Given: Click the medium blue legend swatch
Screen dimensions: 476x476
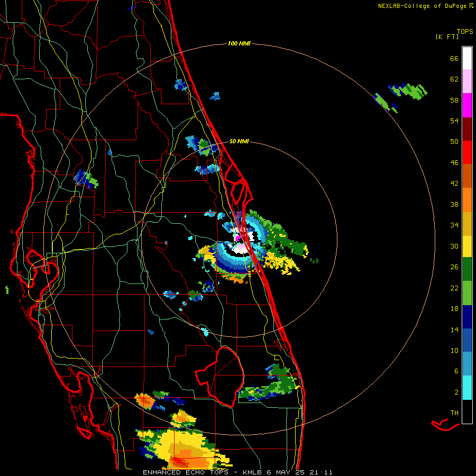Looking at the screenshot, I should click(x=467, y=340).
